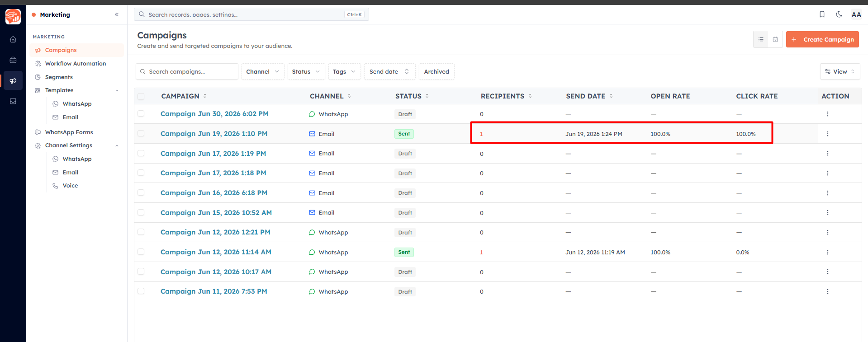Switch to calendar view icon
Image resolution: width=868 pixels, height=342 pixels.
tap(775, 40)
